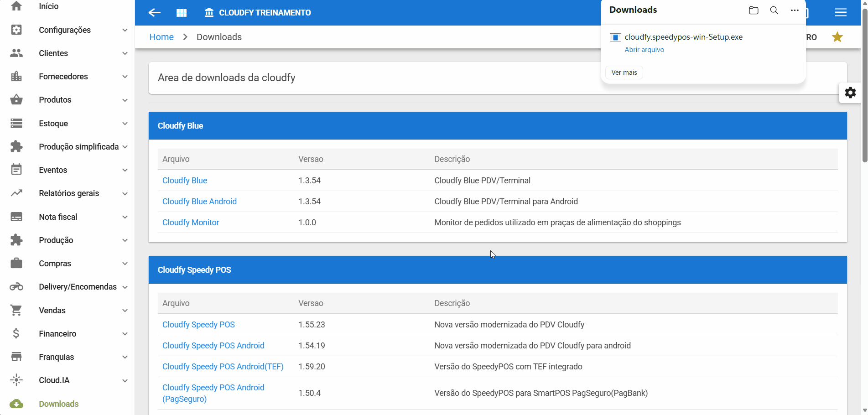Click the Configurações gear icon in sidebar
Image resolution: width=868 pixels, height=415 pixels.
[16, 30]
